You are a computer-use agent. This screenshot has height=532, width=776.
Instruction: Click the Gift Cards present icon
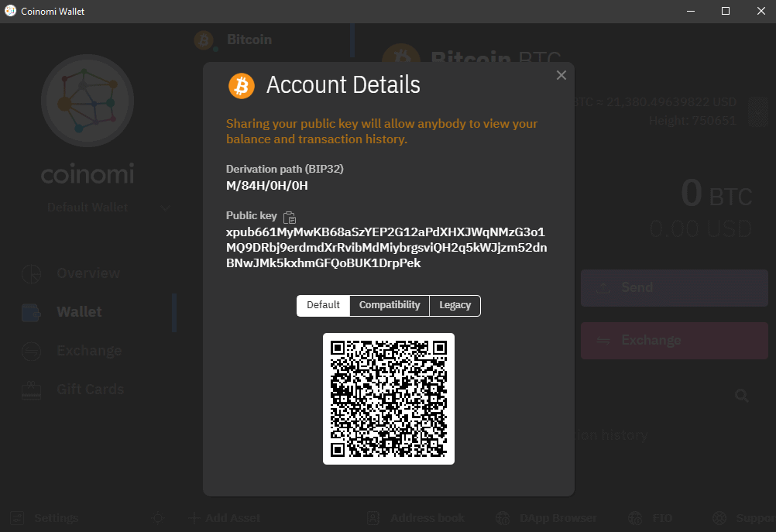click(x=31, y=389)
